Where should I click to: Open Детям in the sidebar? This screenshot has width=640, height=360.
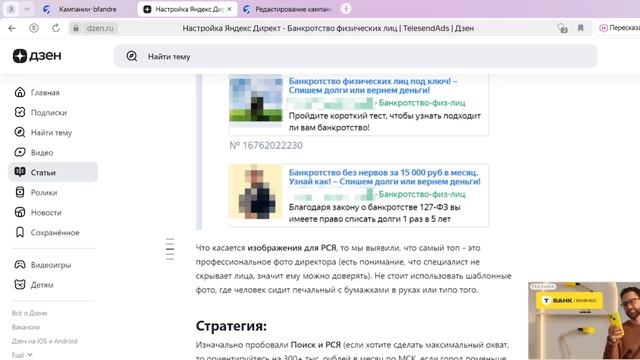[53, 285]
